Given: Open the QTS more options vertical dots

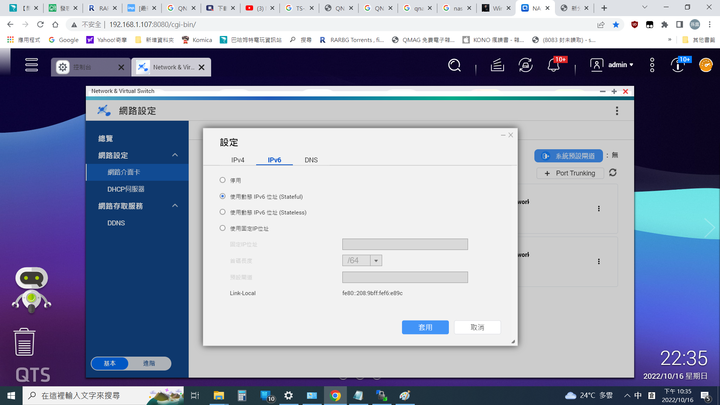Looking at the screenshot, I should click(652, 65).
